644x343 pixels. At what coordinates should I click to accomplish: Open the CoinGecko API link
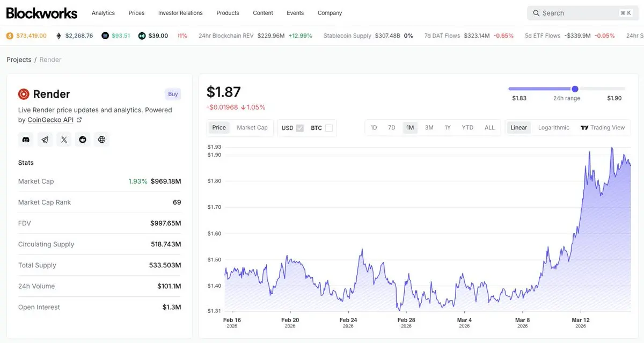click(50, 120)
